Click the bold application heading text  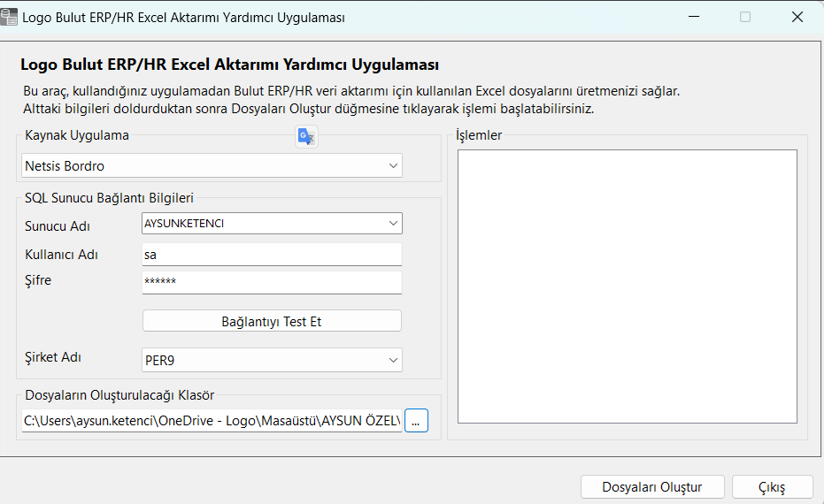pyautogui.click(x=229, y=65)
